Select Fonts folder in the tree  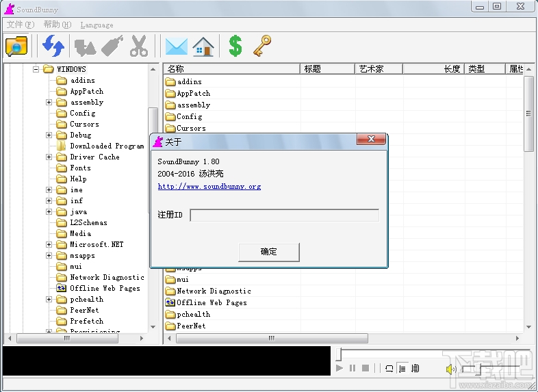[x=80, y=168]
